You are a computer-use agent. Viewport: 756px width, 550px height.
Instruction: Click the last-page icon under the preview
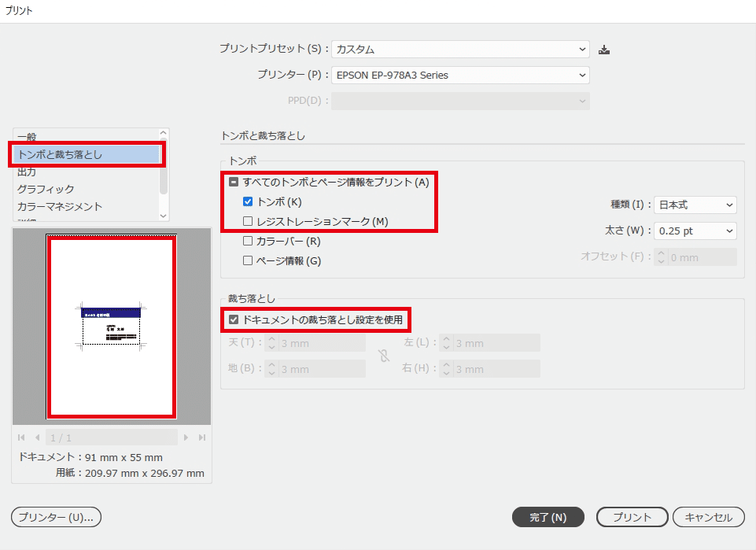[x=201, y=437]
